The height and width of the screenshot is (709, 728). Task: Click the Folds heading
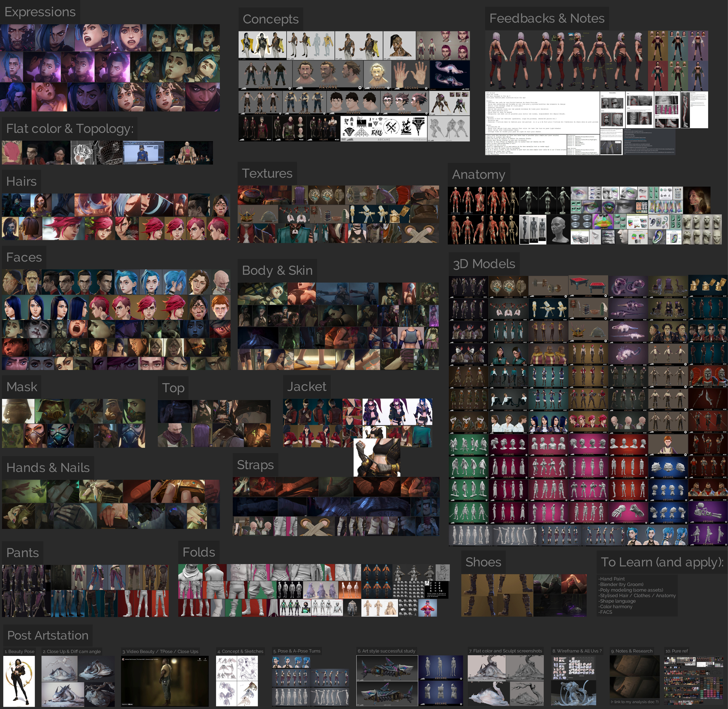pos(198,552)
